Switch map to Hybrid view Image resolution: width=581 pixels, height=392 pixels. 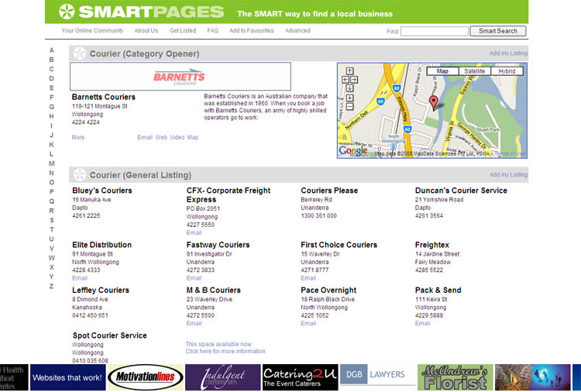507,71
